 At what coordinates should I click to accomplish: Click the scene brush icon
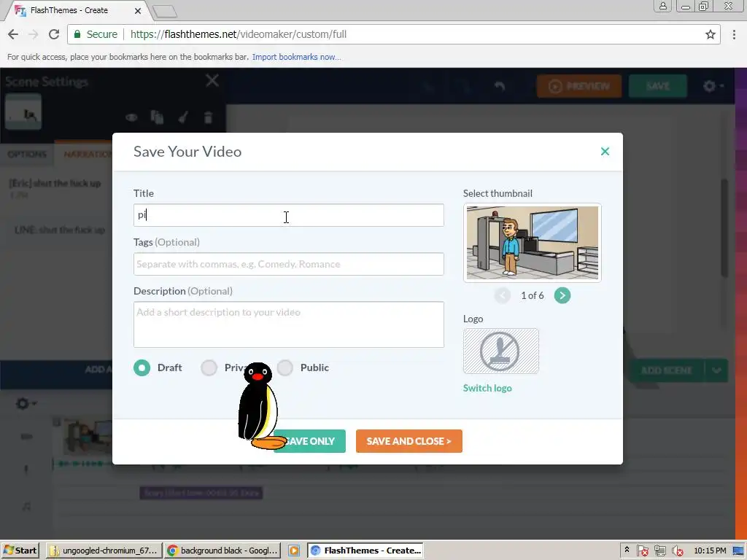(x=183, y=117)
